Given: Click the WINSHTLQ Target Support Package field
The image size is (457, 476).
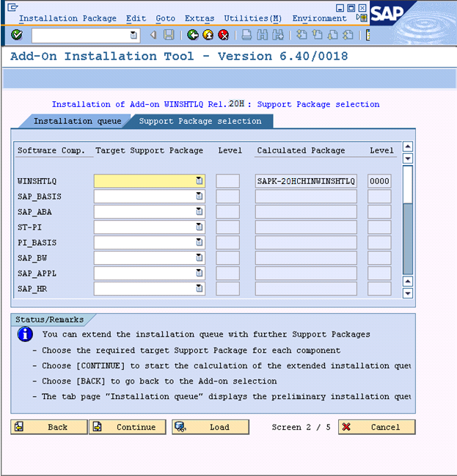Looking at the screenshot, I should [x=150, y=181].
